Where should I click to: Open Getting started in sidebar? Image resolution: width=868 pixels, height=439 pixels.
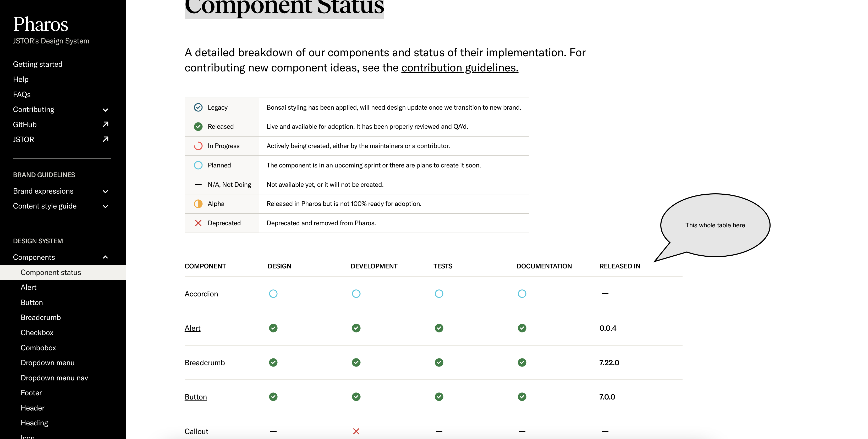38,64
